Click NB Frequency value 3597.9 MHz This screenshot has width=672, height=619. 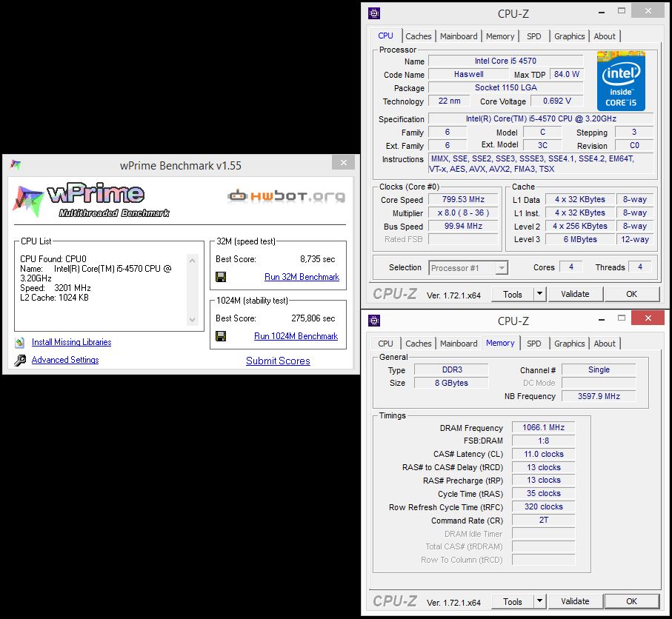(599, 396)
